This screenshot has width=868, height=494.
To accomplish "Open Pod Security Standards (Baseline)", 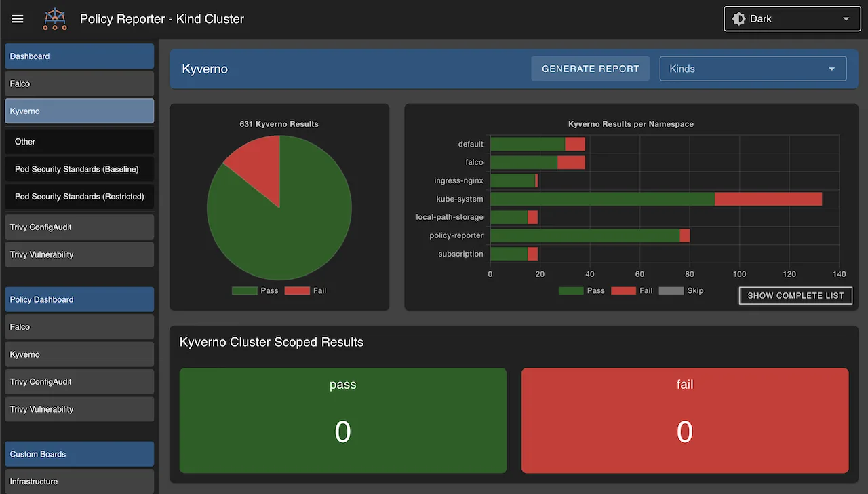I will 79,168.
